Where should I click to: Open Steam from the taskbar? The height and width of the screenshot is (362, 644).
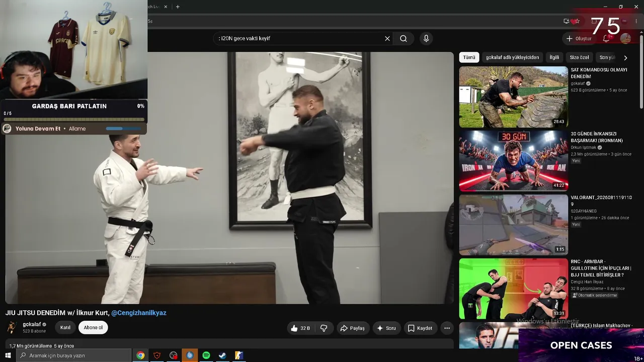coord(222,355)
